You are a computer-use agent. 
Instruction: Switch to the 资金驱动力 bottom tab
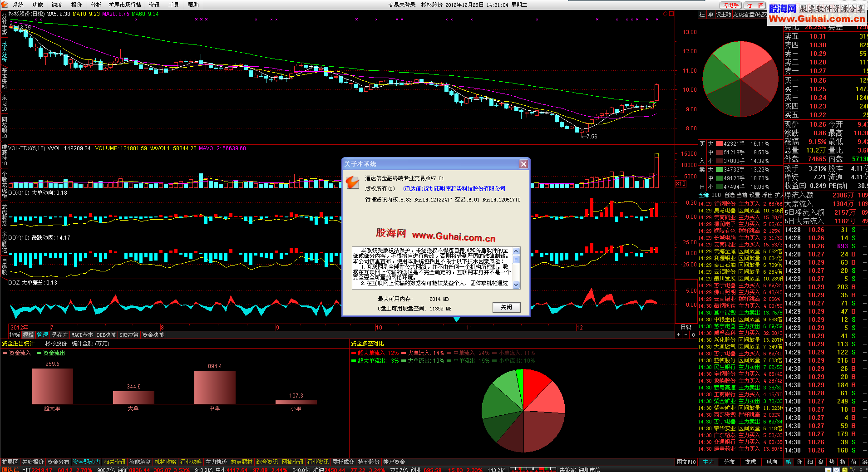pyautogui.click(x=86, y=462)
